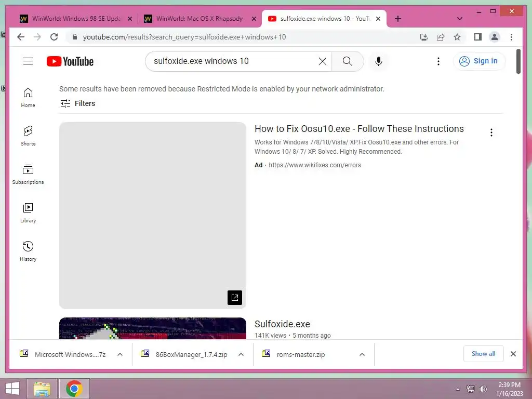Clear the search query with X
The width and height of the screenshot is (532, 399).
[322, 61]
